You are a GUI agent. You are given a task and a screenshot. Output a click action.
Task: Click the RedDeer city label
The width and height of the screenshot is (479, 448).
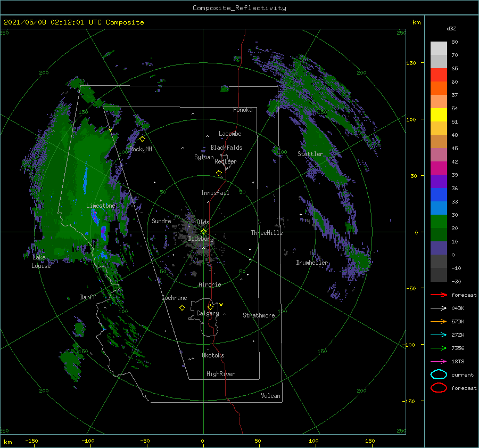tap(226, 161)
